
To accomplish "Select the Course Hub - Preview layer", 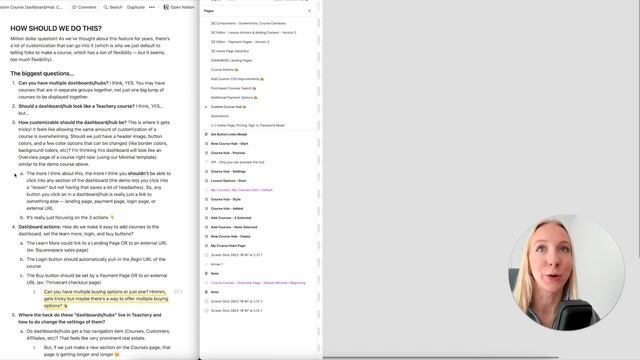I will (228, 153).
